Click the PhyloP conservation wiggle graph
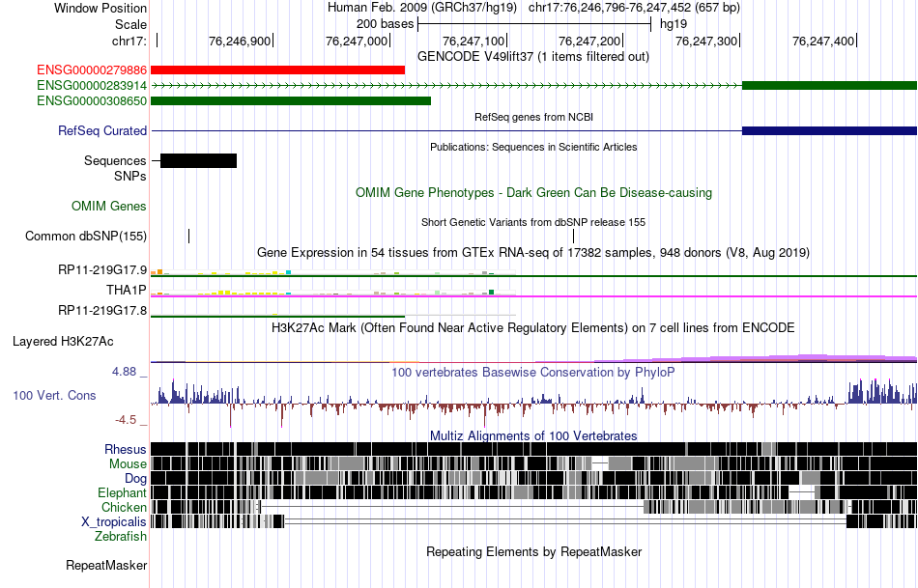Viewport: 918px width, 588px height. (534, 402)
